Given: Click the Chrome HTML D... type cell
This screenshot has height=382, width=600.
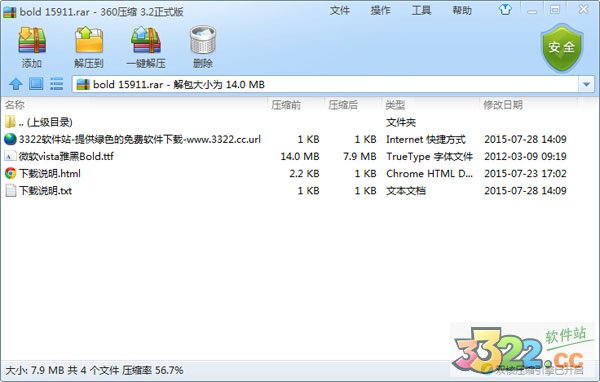Looking at the screenshot, I should click(429, 174).
